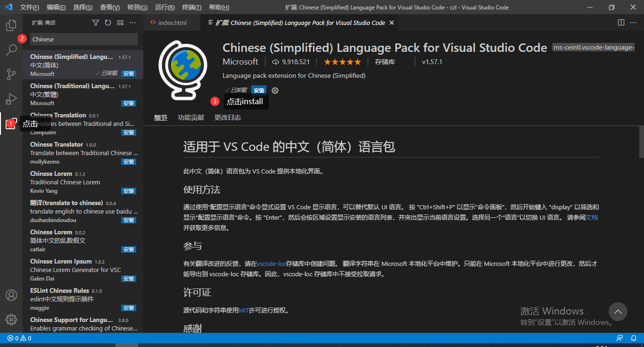
Task: Open the 转到(G) menu
Action: tap(137, 8)
